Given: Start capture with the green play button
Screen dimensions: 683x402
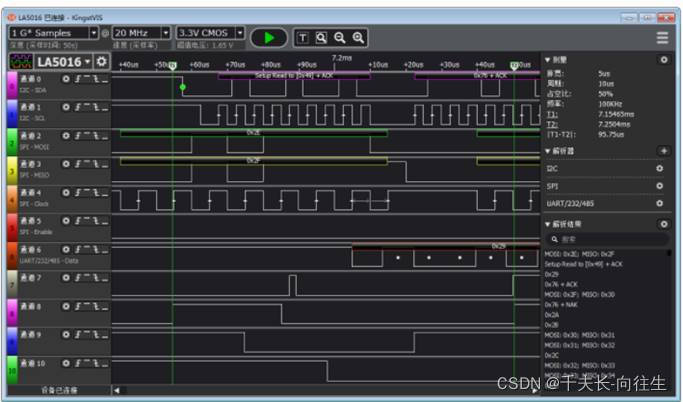Looking at the screenshot, I should click(x=268, y=37).
